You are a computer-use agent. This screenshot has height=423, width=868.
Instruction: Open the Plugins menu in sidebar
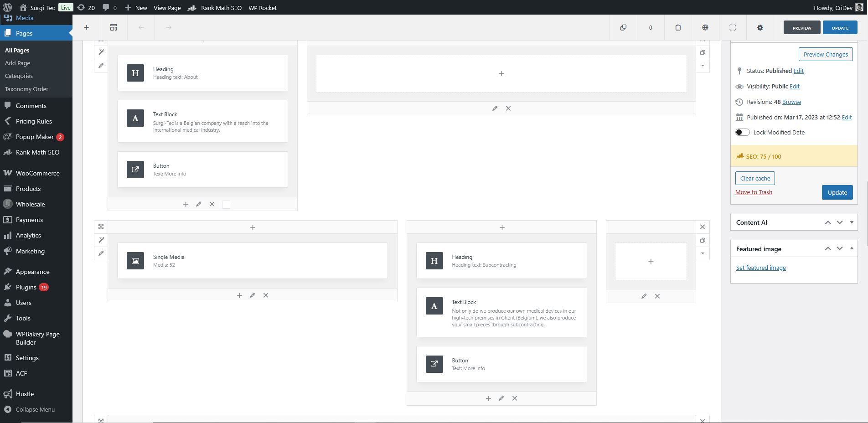(26, 287)
